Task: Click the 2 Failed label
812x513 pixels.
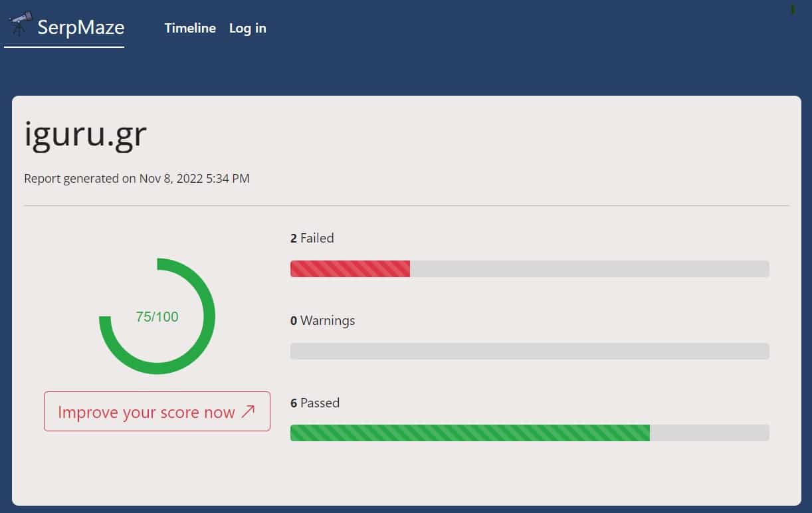Action: pyautogui.click(x=312, y=238)
